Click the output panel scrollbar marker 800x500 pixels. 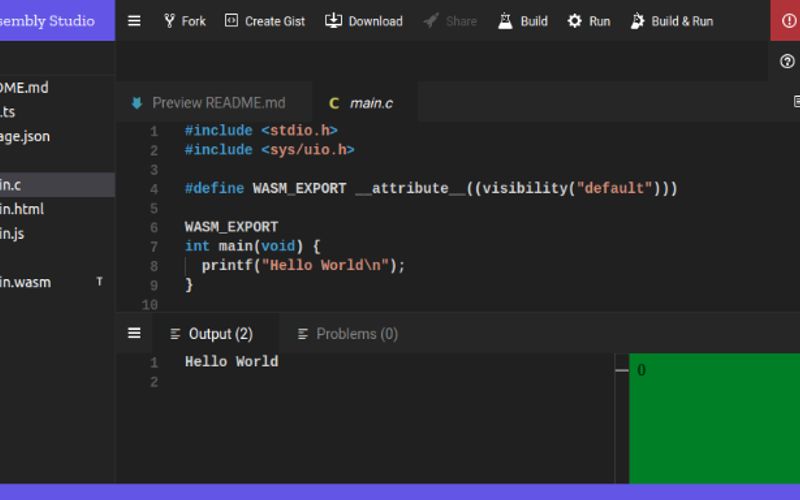(622, 370)
